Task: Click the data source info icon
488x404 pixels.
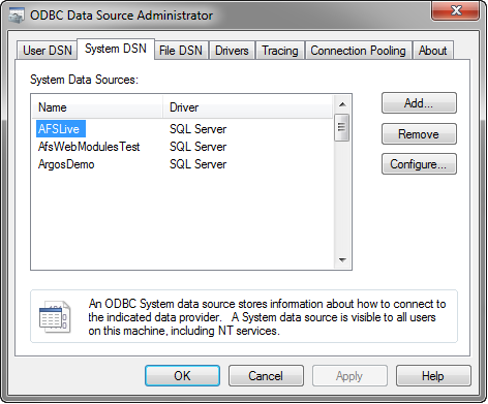Action: (55, 317)
